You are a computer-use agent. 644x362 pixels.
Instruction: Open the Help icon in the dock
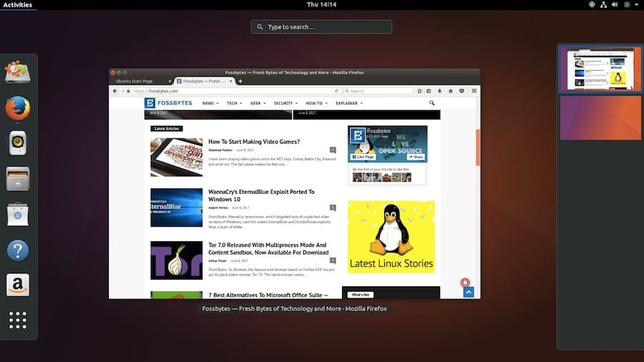click(x=18, y=250)
